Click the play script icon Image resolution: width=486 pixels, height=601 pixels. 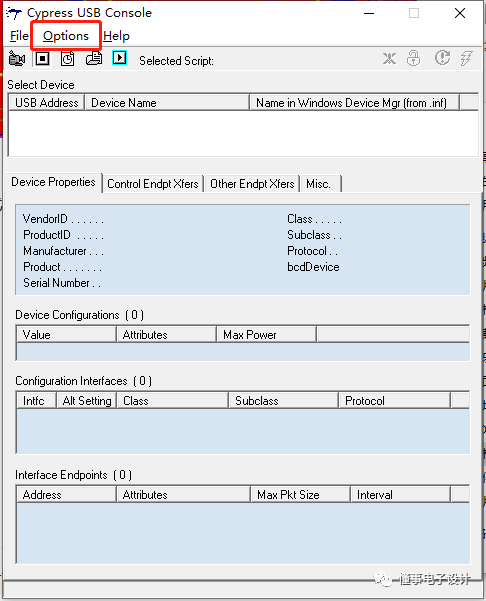[119, 58]
